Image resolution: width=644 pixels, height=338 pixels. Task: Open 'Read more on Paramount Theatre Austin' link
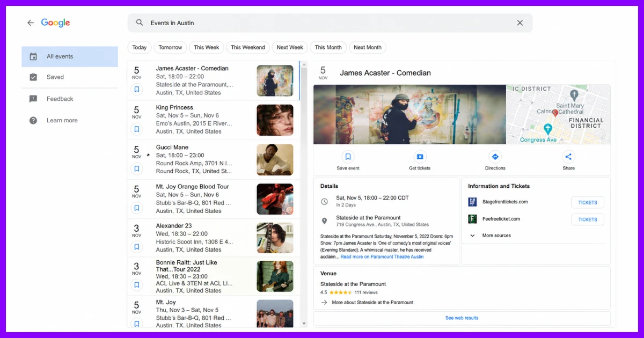tap(382, 257)
